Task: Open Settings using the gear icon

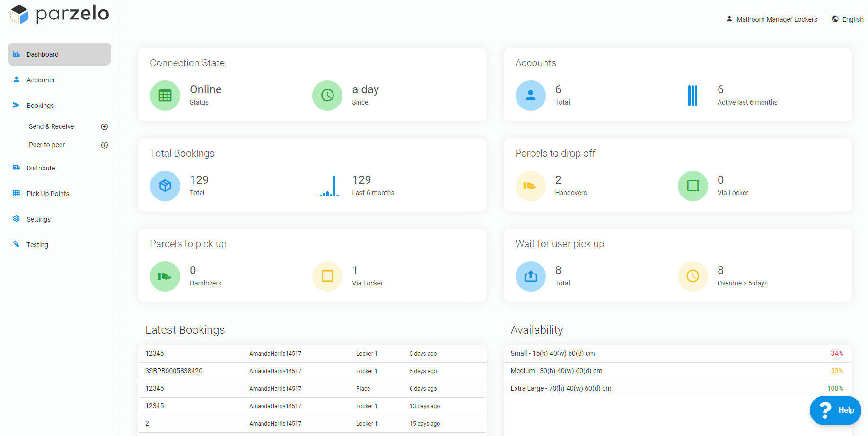Action: click(x=17, y=219)
